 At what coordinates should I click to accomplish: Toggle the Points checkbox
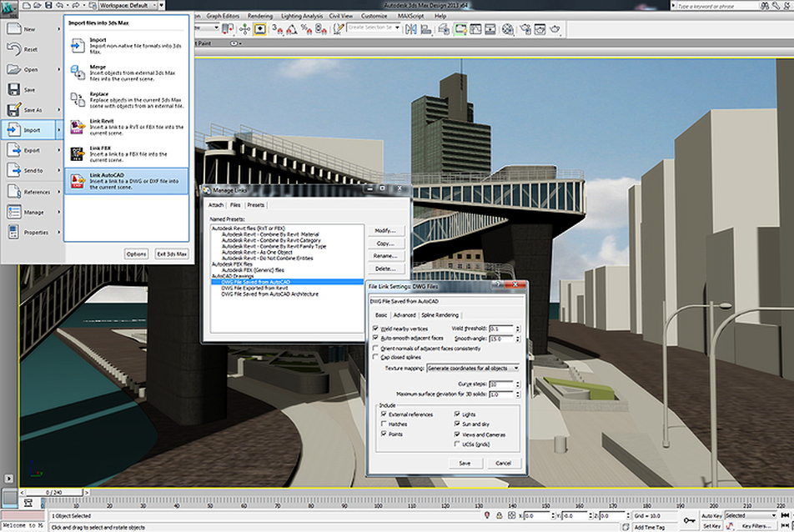(384, 434)
